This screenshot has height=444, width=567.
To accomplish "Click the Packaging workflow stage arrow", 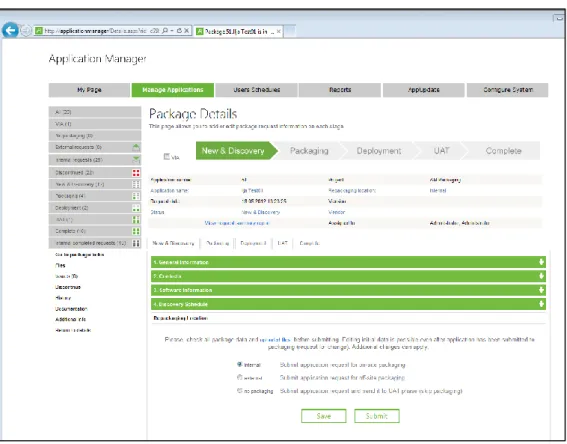I will (309, 151).
